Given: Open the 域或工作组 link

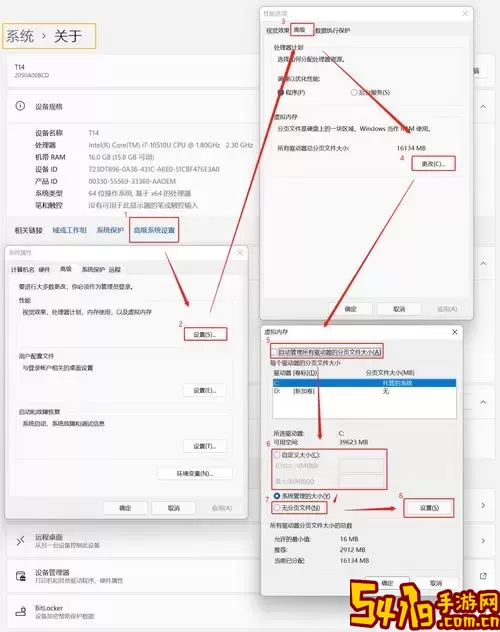Looking at the screenshot, I should (70, 230).
